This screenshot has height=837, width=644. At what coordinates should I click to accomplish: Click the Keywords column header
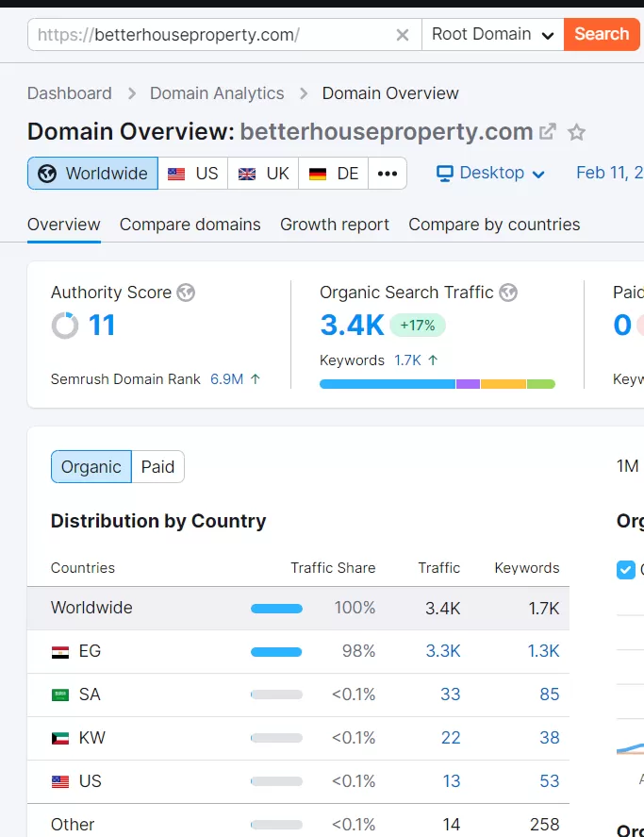[527, 568]
